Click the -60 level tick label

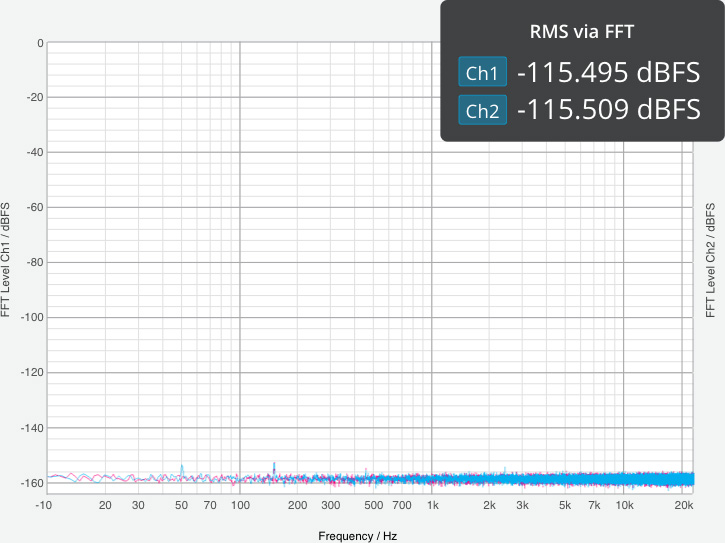tap(34, 208)
